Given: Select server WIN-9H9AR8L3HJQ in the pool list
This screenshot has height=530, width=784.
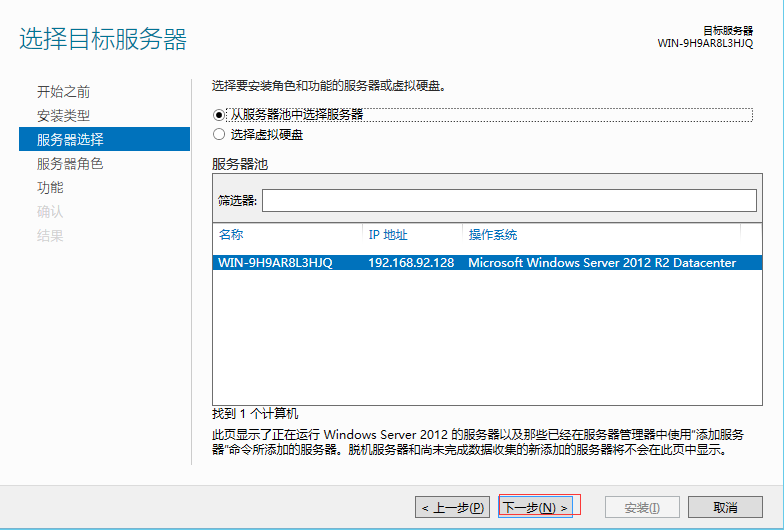Looking at the screenshot, I should [275, 263].
